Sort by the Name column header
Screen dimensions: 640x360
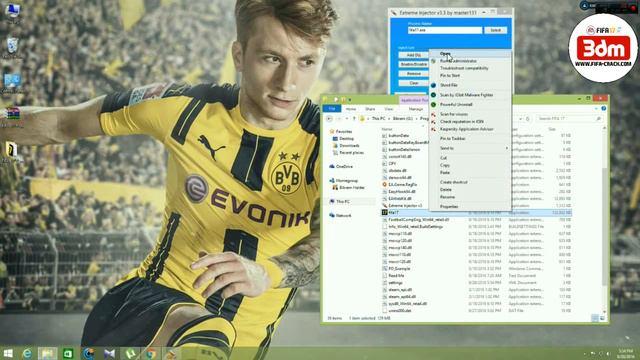coord(387,129)
